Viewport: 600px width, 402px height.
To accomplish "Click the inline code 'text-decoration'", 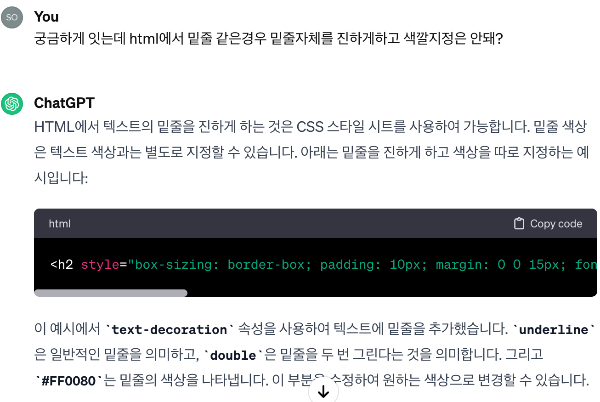I will pyautogui.click(x=169, y=329).
